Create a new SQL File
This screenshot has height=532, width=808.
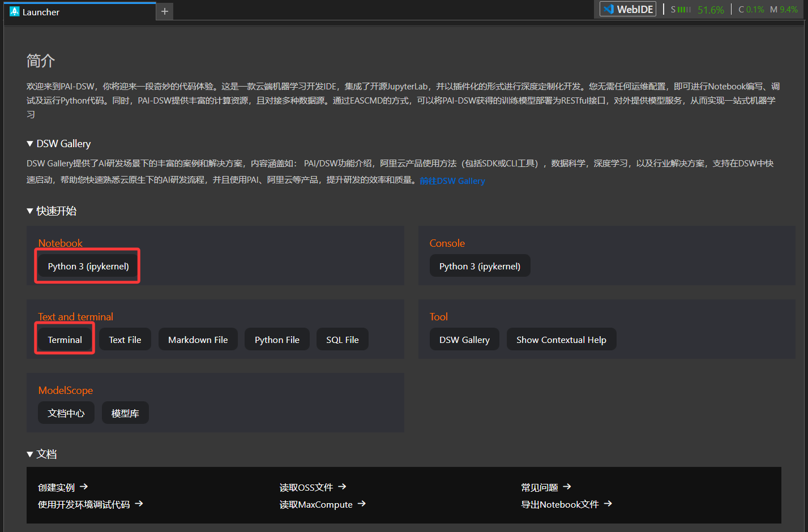343,340
